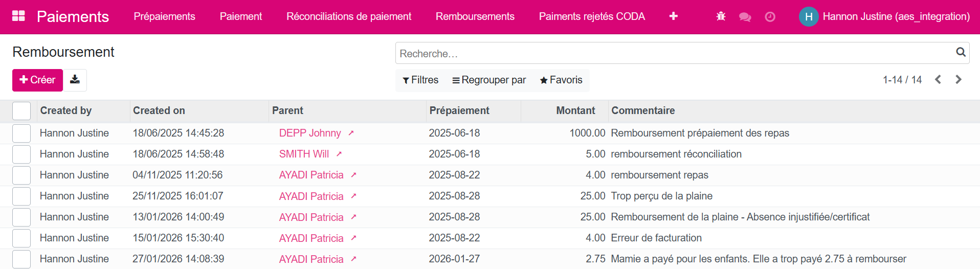Image resolution: width=980 pixels, height=269 pixels.
Task: Click the 1-14 / 14 pager counter
Action: (x=902, y=80)
